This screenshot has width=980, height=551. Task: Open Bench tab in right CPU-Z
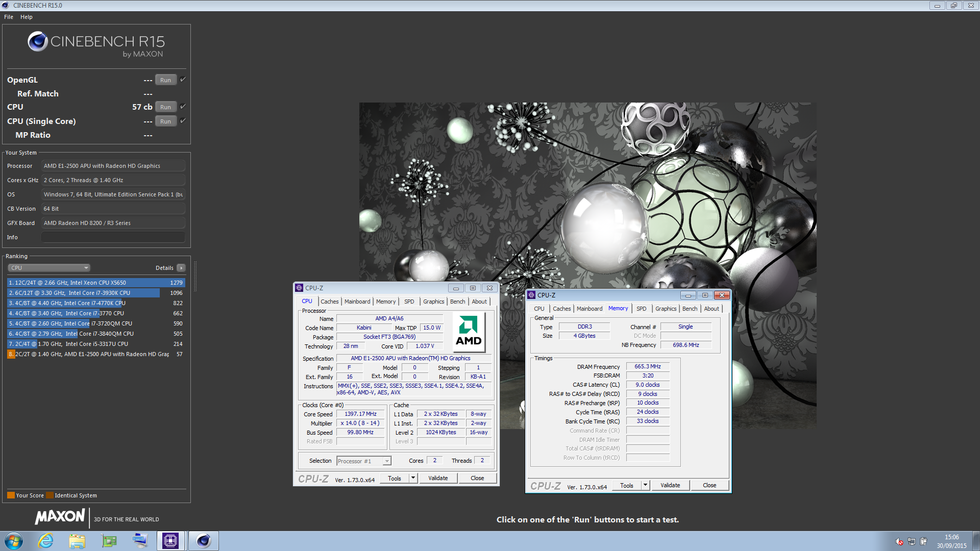click(690, 309)
